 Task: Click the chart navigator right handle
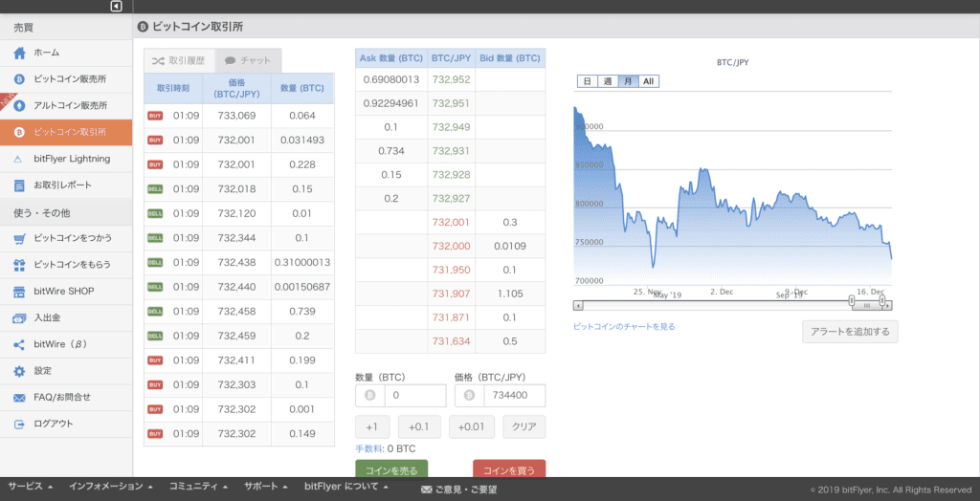tap(881, 301)
